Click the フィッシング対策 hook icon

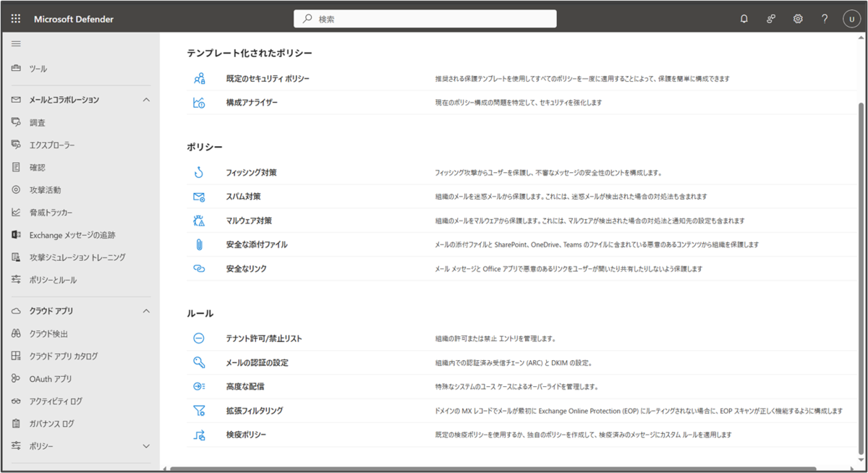[x=199, y=173]
